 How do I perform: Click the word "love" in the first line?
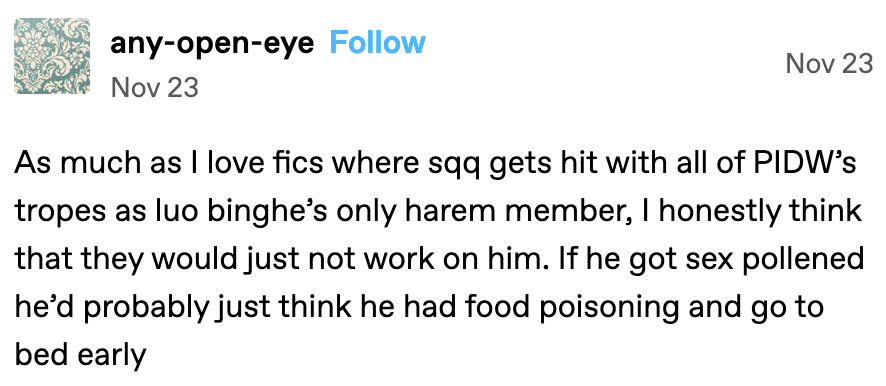[233, 163]
